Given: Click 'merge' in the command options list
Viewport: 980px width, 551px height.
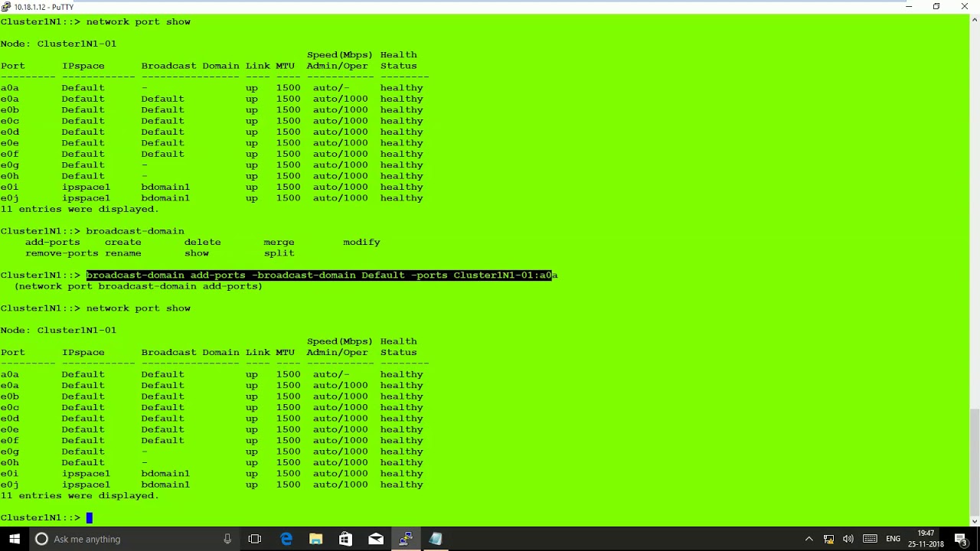Looking at the screenshot, I should pyautogui.click(x=279, y=242).
